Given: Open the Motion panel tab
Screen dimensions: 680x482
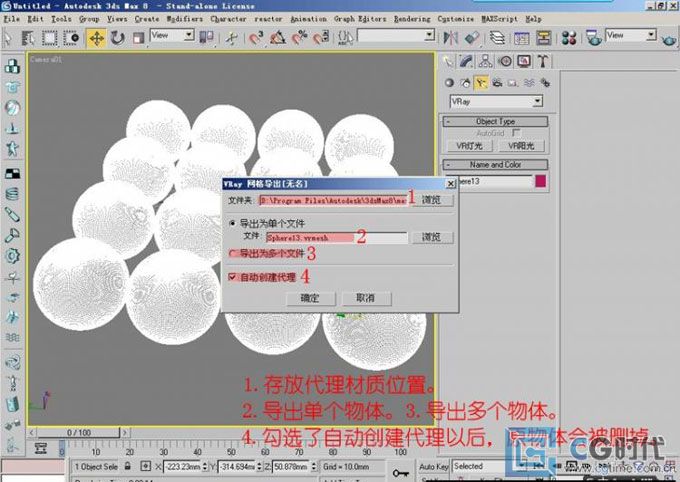Looking at the screenshot, I should tap(505, 61).
